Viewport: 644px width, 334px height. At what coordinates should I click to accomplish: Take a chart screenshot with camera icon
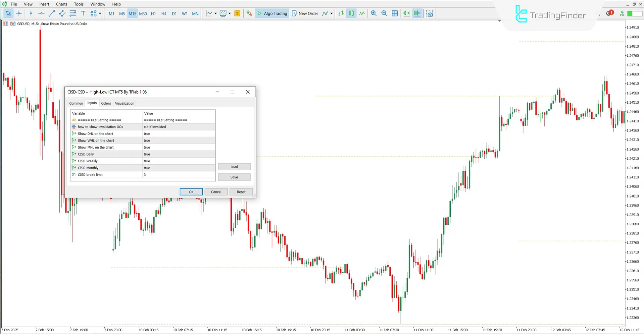point(430,13)
